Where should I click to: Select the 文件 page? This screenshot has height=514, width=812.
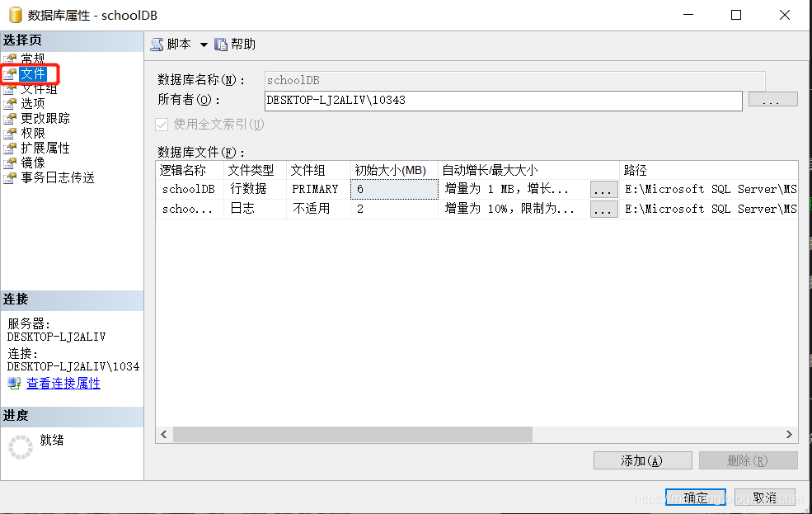pos(33,74)
